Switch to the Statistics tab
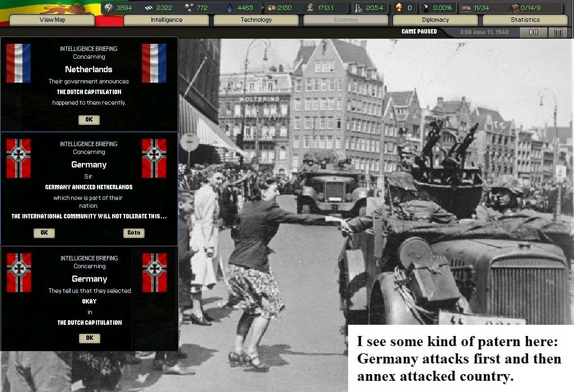574x392 pixels. click(525, 20)
